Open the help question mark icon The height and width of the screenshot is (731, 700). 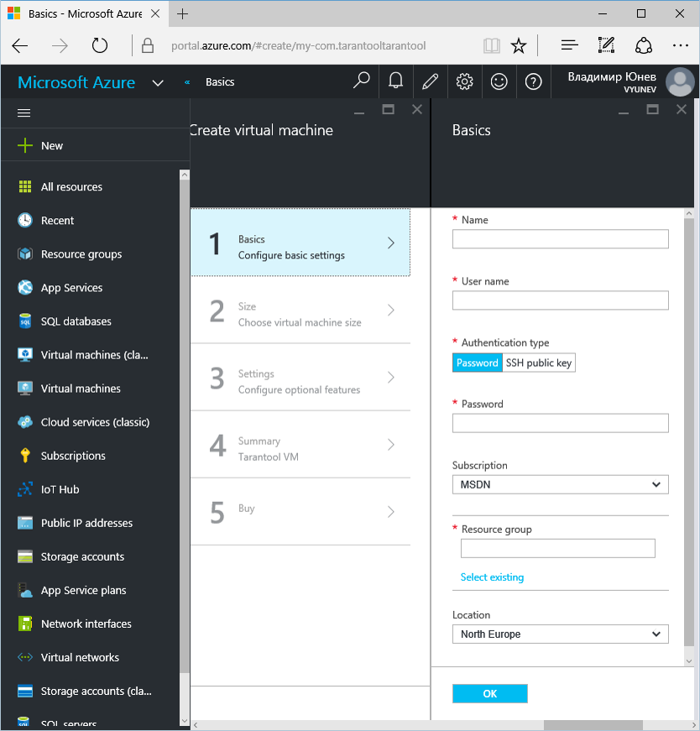coord(534,81)
